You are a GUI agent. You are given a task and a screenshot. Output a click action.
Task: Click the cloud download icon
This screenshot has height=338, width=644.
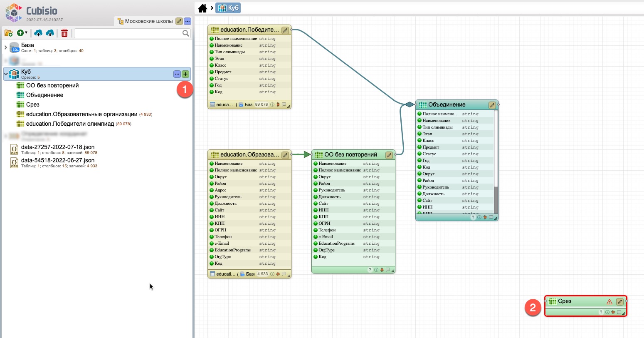point(50,33)
